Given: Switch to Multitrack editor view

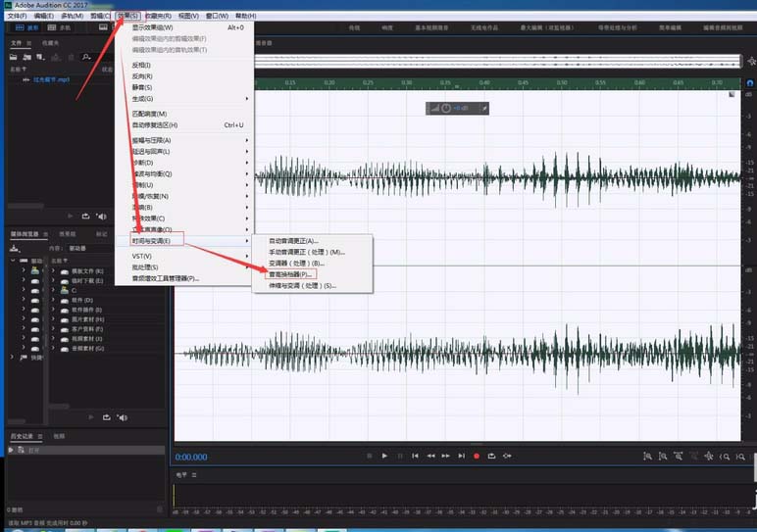Looking at the screenshot, I should tap(59, 28).
